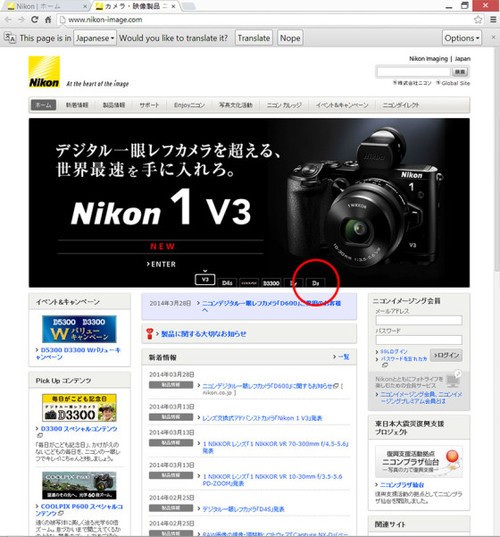Select the D3300 carousel thumbnail
Image resolution: width=500 pixels, height=537 pixels.
271,283
